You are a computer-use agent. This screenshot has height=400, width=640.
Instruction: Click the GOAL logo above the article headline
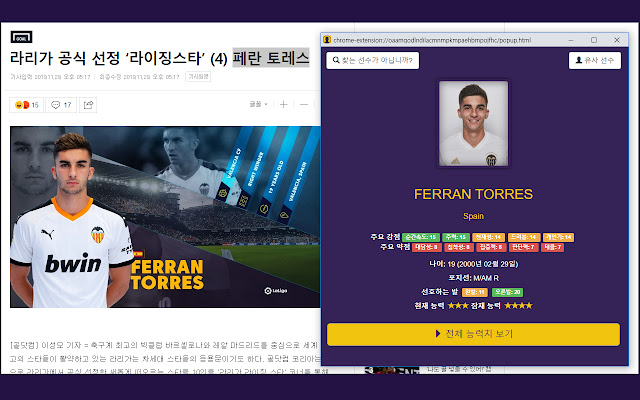[21, 37]
